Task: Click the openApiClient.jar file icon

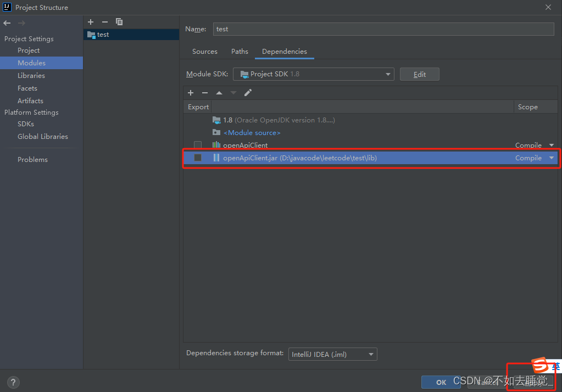Action: (x=216, y=158)
